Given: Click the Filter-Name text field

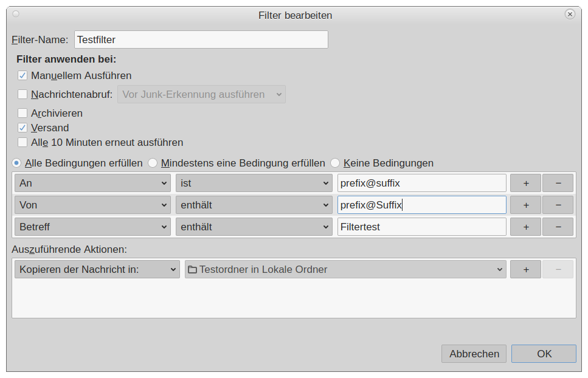Looking at the screenshot, I should (201, 40).
